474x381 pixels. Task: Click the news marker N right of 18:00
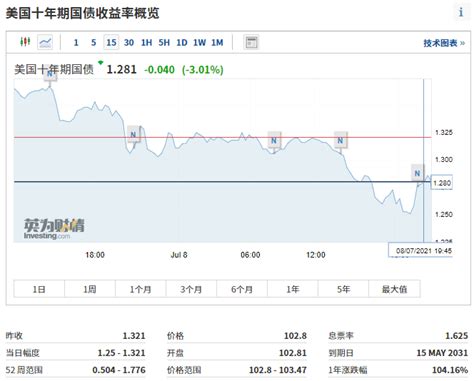click(x=133, y=135)
